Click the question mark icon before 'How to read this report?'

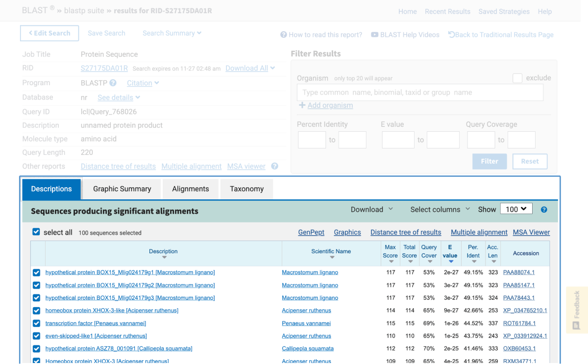pyautogui.click(x=283, y=35)
